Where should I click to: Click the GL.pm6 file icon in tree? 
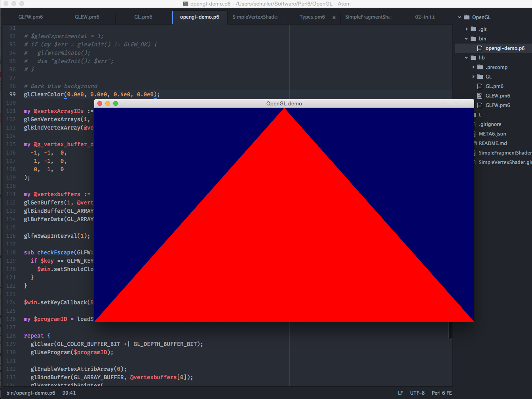pyautogui.click(x=480, y=86)
